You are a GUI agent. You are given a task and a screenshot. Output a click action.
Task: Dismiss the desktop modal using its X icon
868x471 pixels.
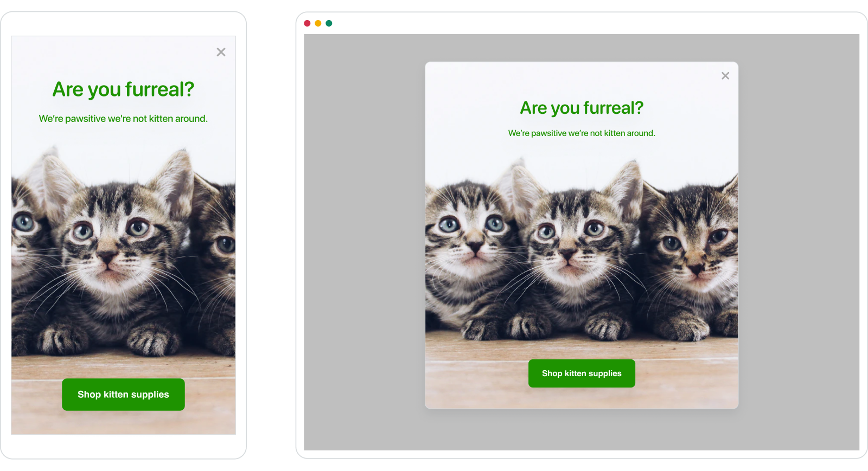pos(725,76)
